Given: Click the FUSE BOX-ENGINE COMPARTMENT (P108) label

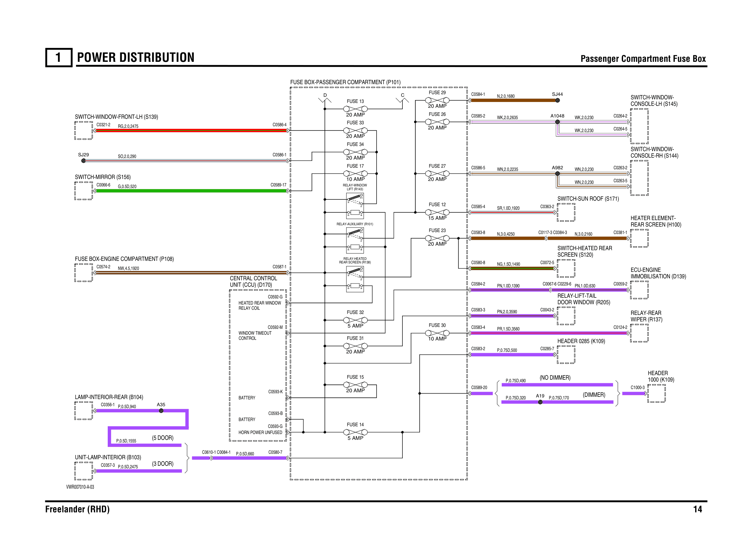Looking at the screenshot, I should pyautogui.click(x=125, y=259).
